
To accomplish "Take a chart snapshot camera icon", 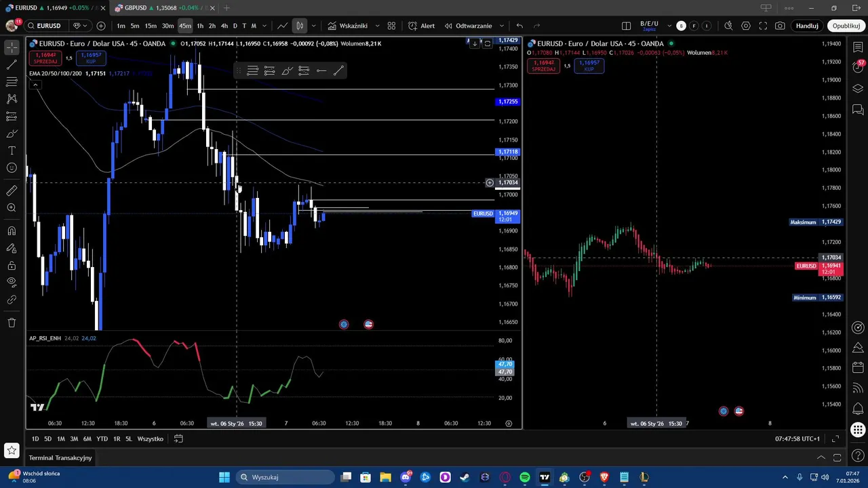I will tap(781, 26).
